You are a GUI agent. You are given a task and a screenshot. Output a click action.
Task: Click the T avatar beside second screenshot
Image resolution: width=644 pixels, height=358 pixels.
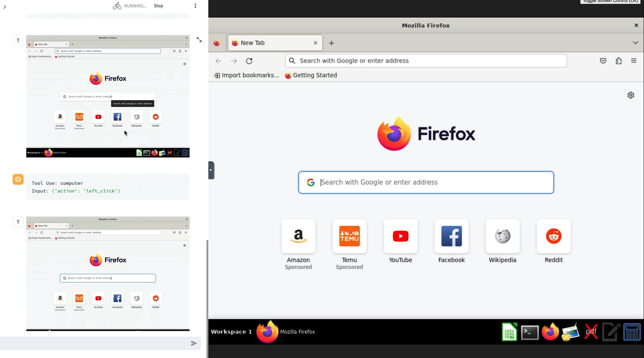18,222
